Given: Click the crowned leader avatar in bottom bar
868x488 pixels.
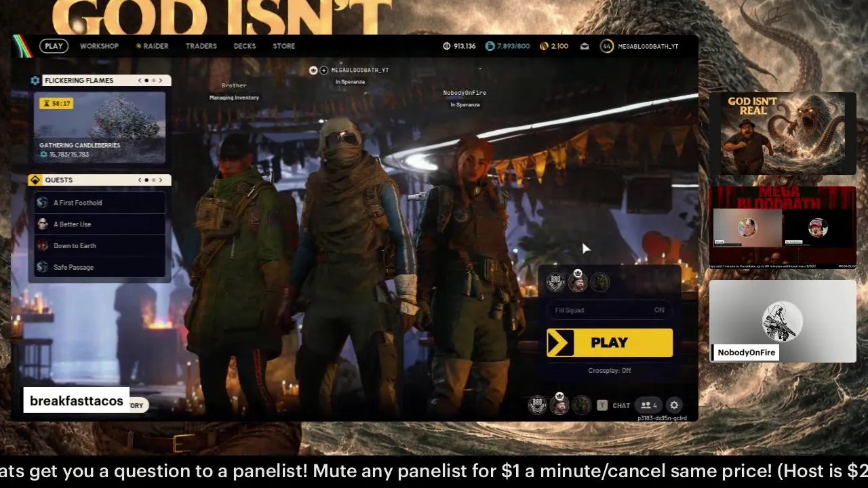Looking at the screenshot, I should [x=559, y=404].
